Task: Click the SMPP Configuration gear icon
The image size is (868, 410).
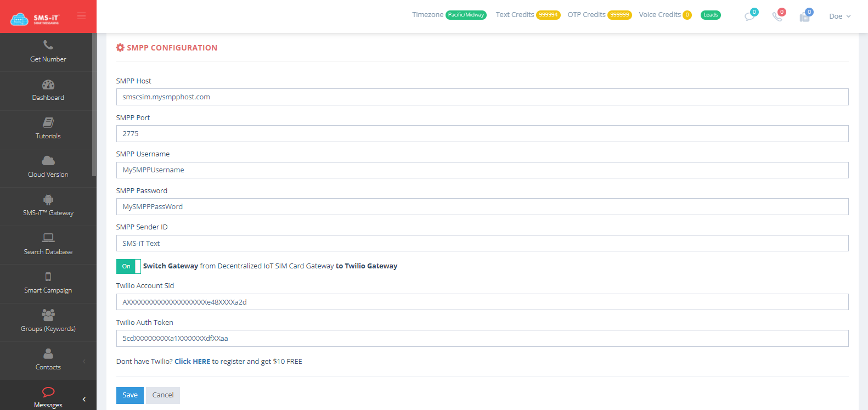Action: coord(120,48)
